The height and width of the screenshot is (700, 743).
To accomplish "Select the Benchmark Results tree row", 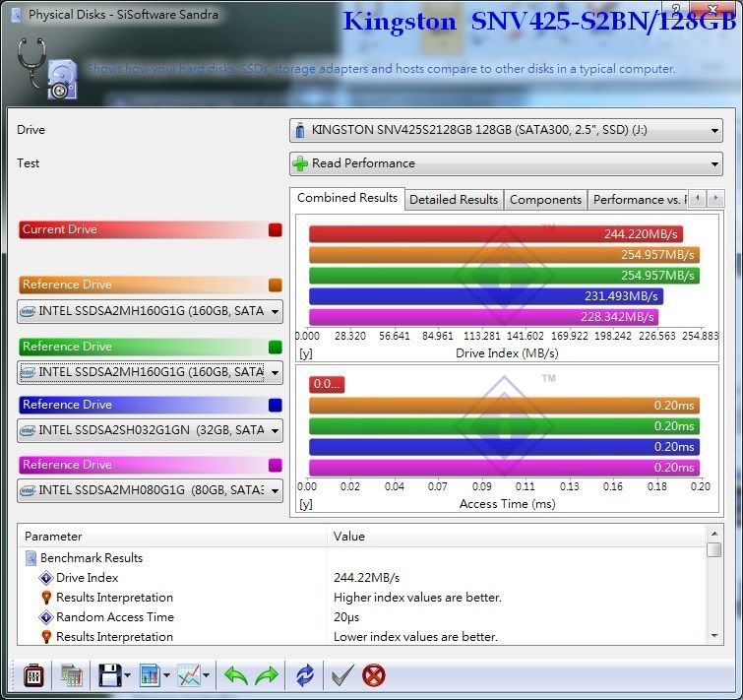I will click(x=362, y=558).
